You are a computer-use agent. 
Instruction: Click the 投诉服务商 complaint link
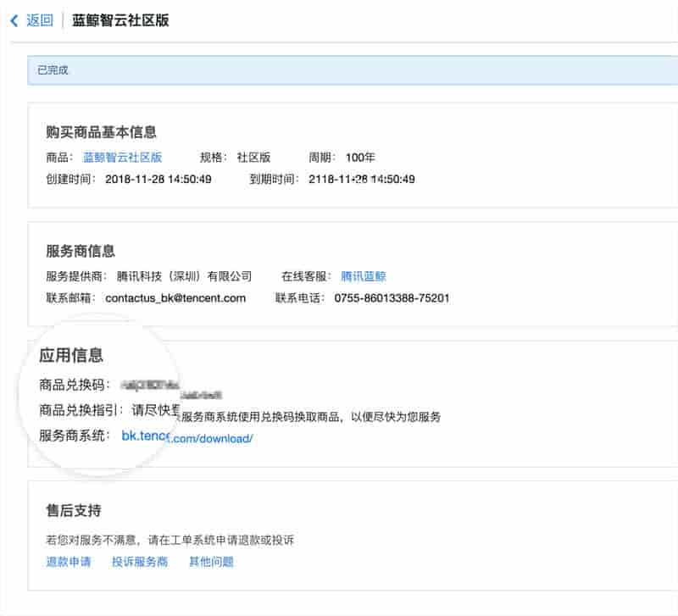(140, 562)
